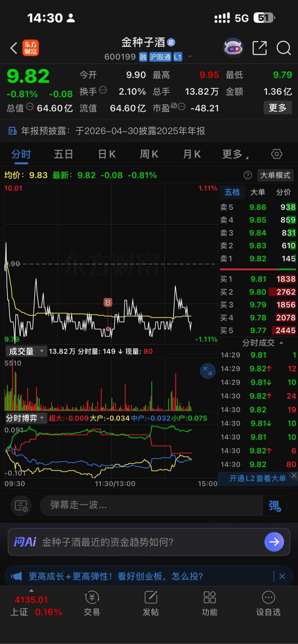Open the 年报预披露 announcement row

149,131
